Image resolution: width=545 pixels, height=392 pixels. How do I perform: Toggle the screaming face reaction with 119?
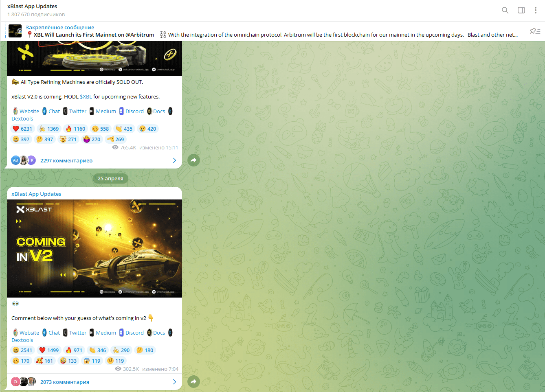pos(92,361)
